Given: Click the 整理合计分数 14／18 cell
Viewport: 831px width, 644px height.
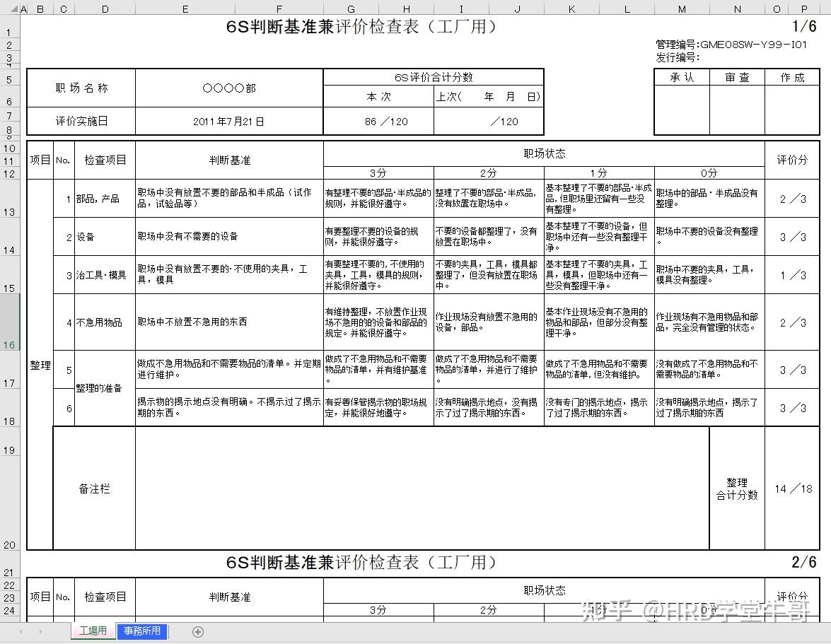Looking at the screenshot, I should click(794, 488).
